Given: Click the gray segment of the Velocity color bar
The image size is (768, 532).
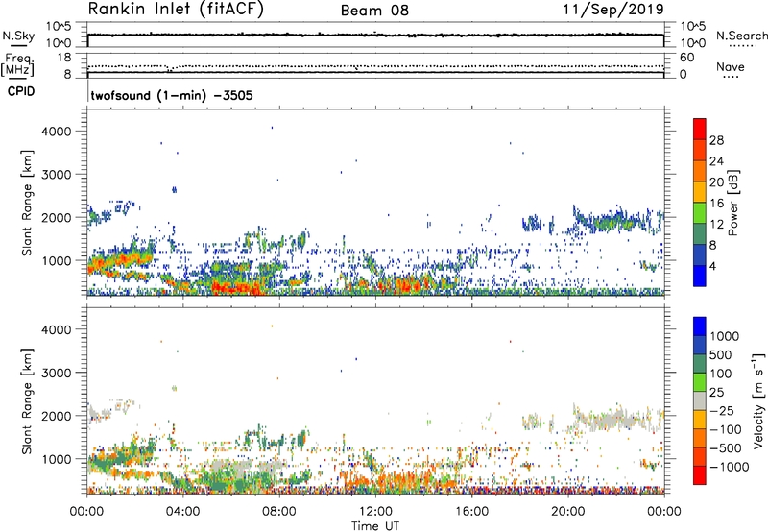Looking at the screenshot, I should pos(700,401).
